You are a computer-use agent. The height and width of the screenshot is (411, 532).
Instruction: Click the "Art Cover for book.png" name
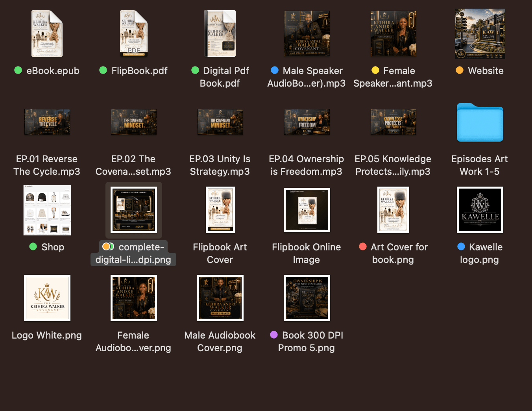399,254
